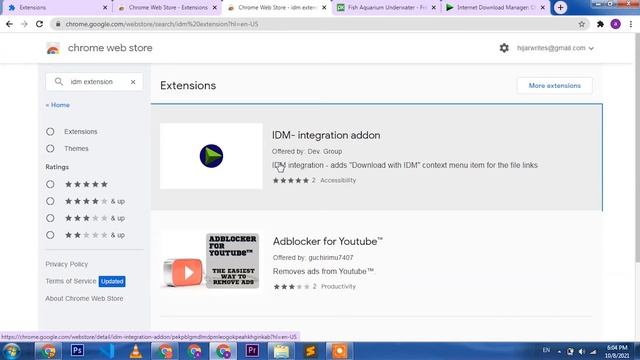Open the Chrome extensions puzzle icon
Image resolution: width=640 pixels, height=360 pixels.
pos(600,24)
